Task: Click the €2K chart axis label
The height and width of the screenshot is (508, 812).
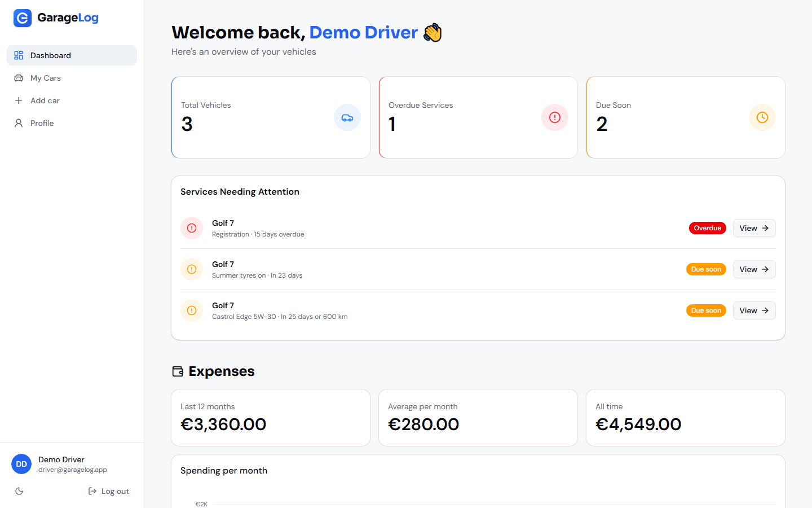Action: 201,504
